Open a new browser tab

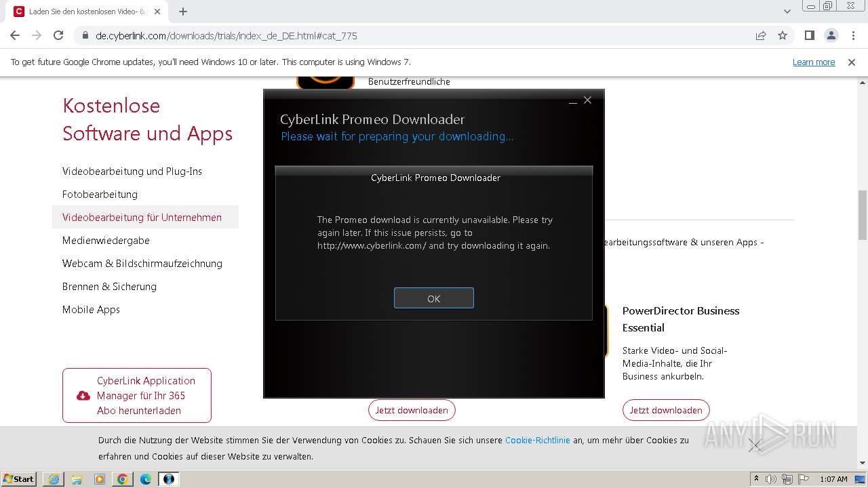(x=183, y=12)
